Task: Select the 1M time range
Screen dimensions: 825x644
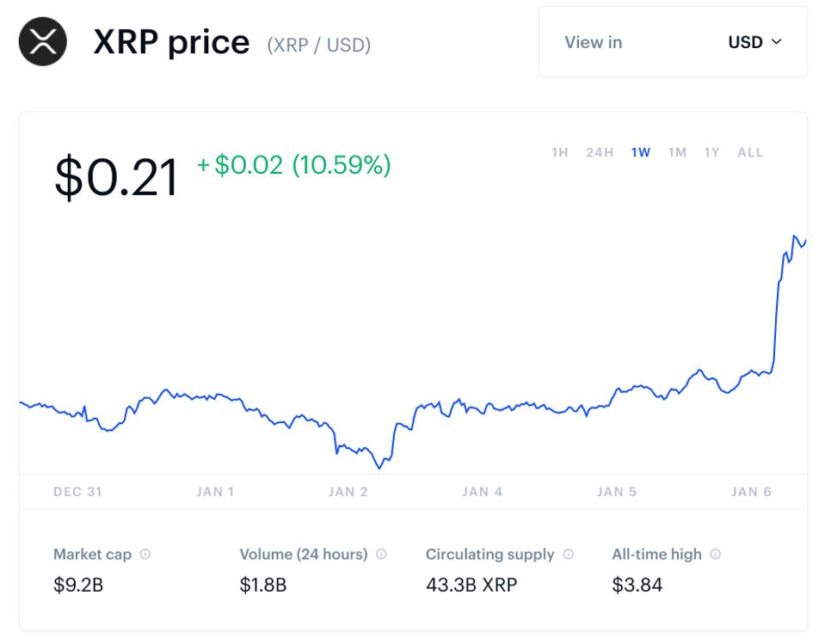Action: [x=677, y=152]
